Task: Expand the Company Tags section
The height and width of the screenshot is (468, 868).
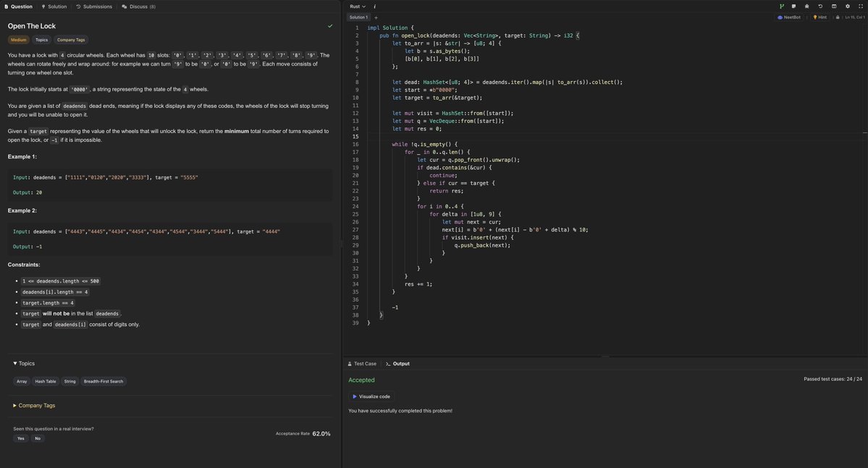Action: tap(34, 406)
